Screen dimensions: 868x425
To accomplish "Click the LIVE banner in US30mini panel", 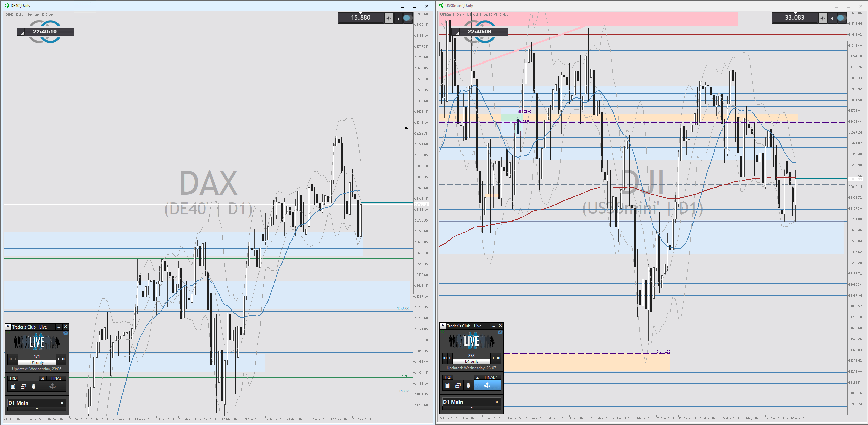I will click(471, 341).
